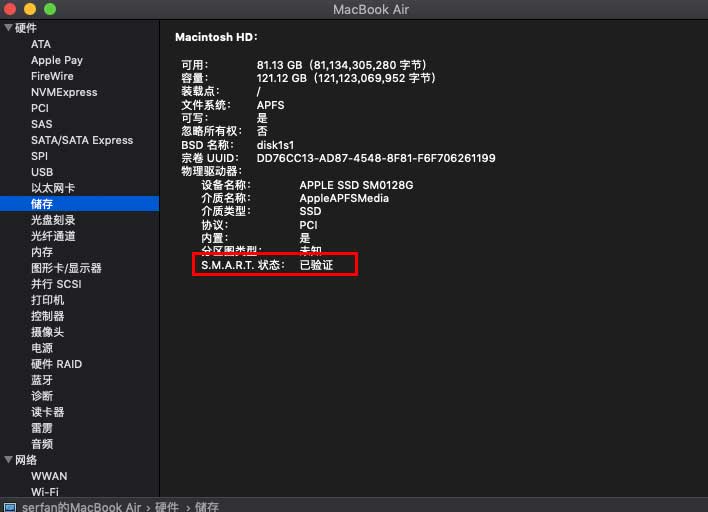Click the 121.12 GB capacity value
Viewport: 708px width, 512px height.
(x=346, y=78)
